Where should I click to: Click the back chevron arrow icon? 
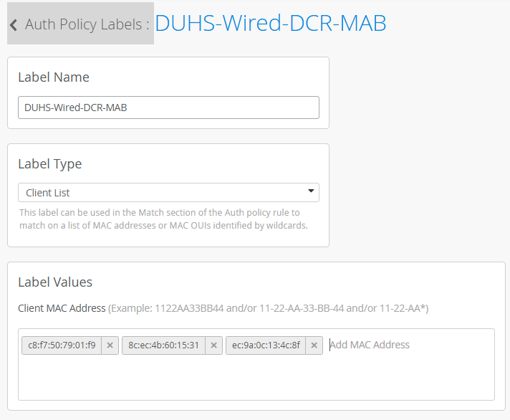pos(14,24)
